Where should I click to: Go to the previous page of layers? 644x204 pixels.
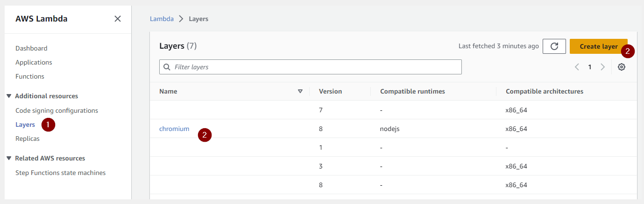pos(577,67)
